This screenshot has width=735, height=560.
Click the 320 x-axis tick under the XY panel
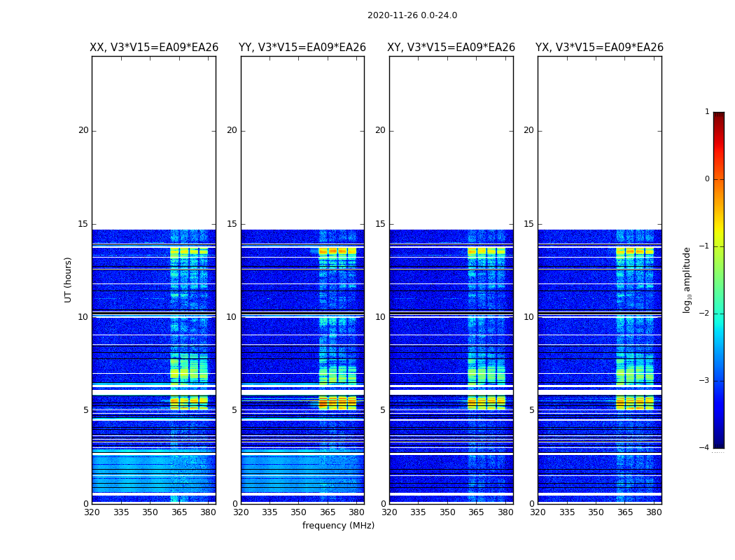click(x=389, y=512)
